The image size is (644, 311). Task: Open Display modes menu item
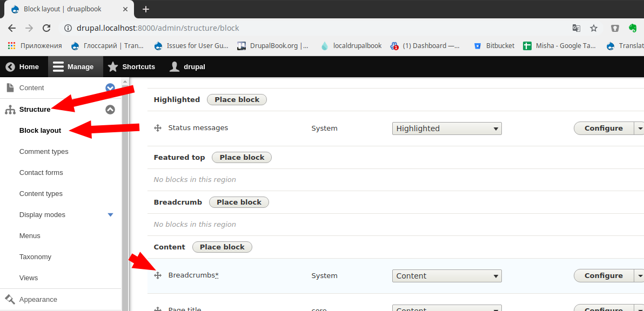click(x=42, y=214)
